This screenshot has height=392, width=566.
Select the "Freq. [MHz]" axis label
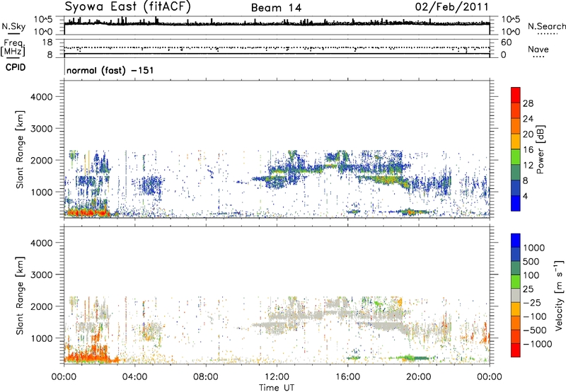pyautogui.click(x=13, y=48)
